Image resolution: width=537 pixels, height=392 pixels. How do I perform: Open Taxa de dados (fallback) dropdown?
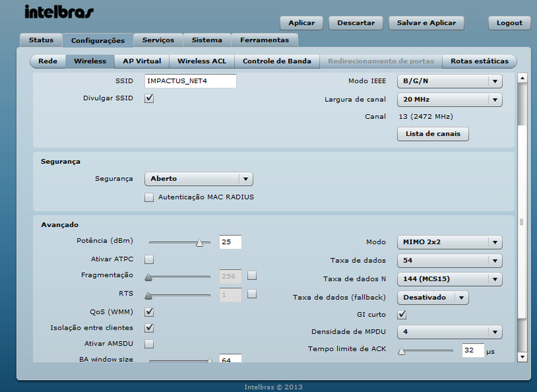coord(433,297)
